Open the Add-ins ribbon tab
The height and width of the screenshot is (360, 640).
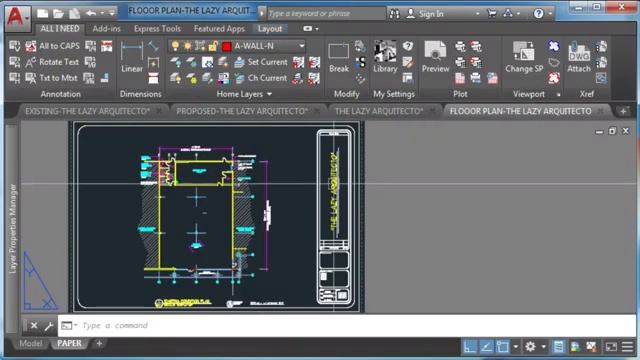coord(107,29)
